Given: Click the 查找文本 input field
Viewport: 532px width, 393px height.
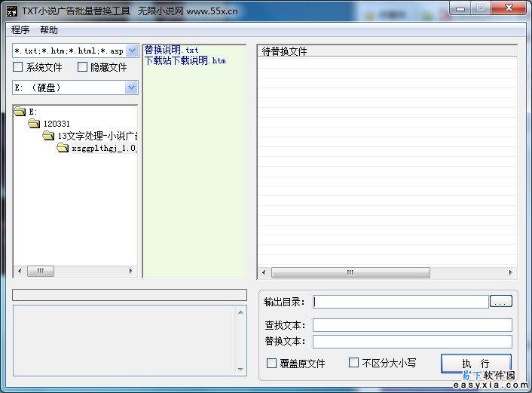Looking at the screenshot, I should 412,325.
